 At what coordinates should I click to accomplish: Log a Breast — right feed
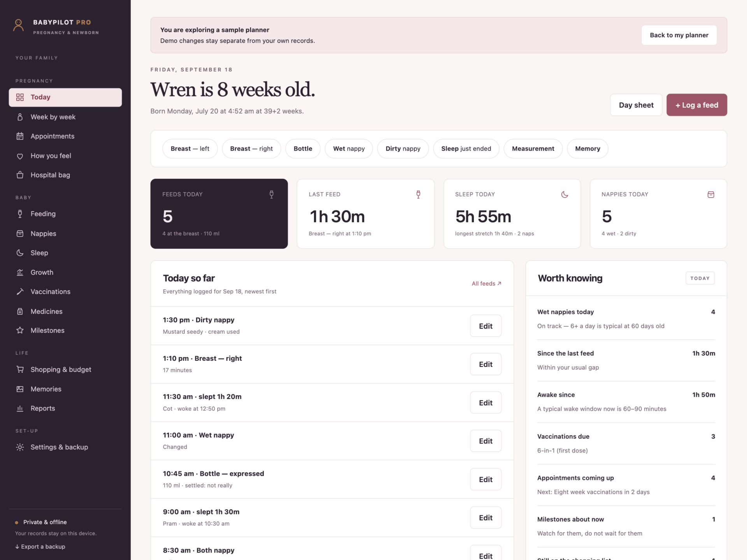click(x=251, y=149)
